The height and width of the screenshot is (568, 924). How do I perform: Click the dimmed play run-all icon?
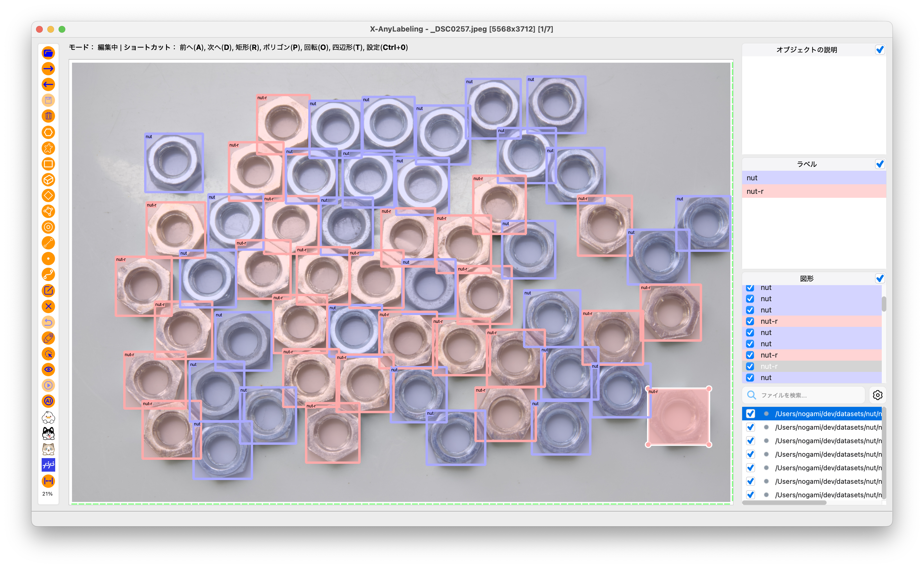pyautogui.click(x=48, y=385)
